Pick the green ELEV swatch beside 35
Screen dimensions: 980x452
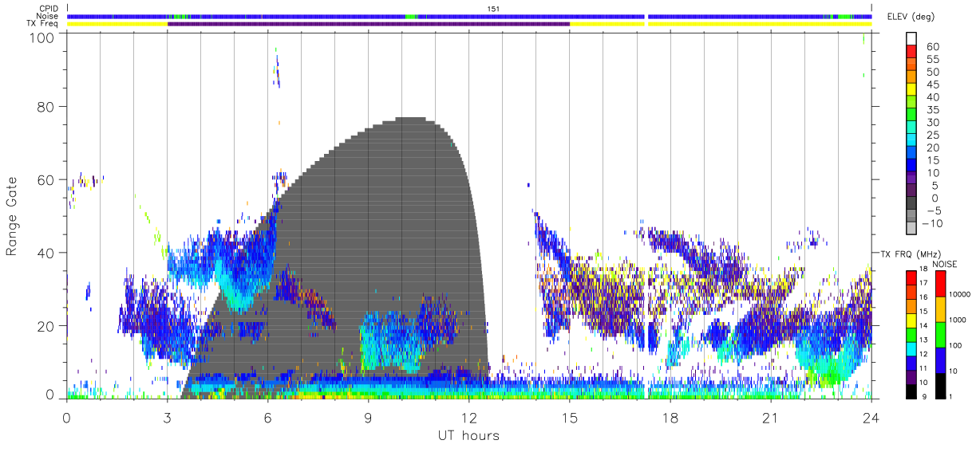pos(911,116)
